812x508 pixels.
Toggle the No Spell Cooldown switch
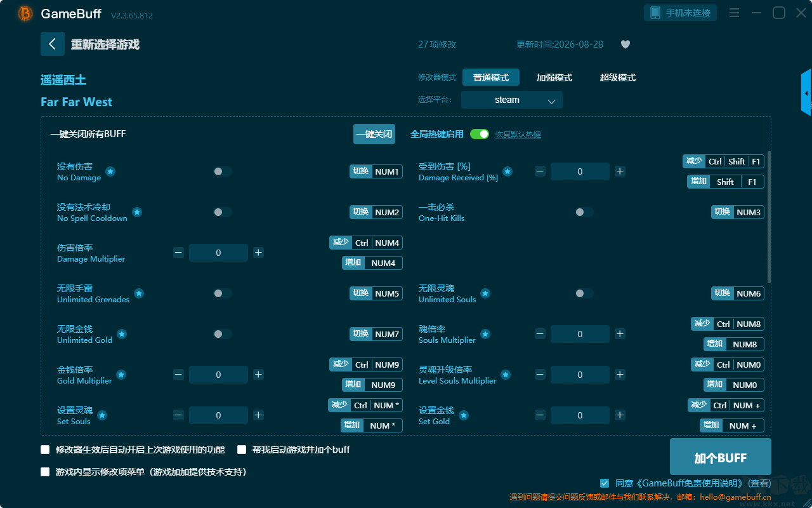(223, 212)
